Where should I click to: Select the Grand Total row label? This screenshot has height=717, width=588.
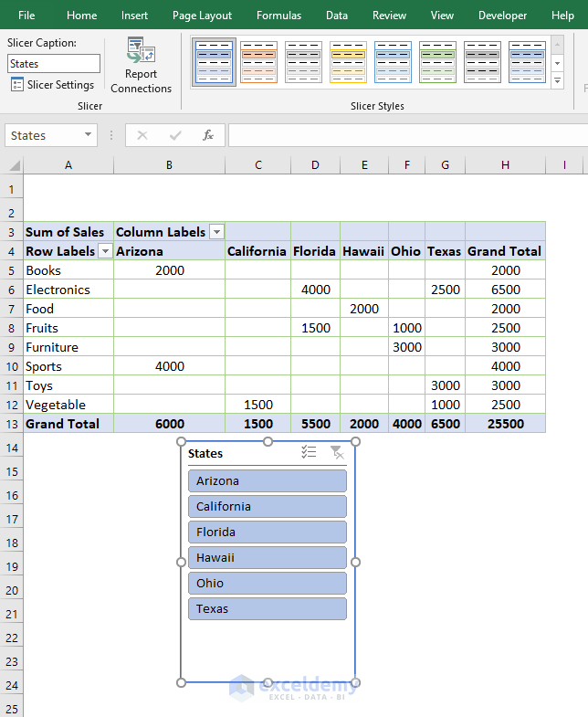pyautogui.click(x=68, y=424)
